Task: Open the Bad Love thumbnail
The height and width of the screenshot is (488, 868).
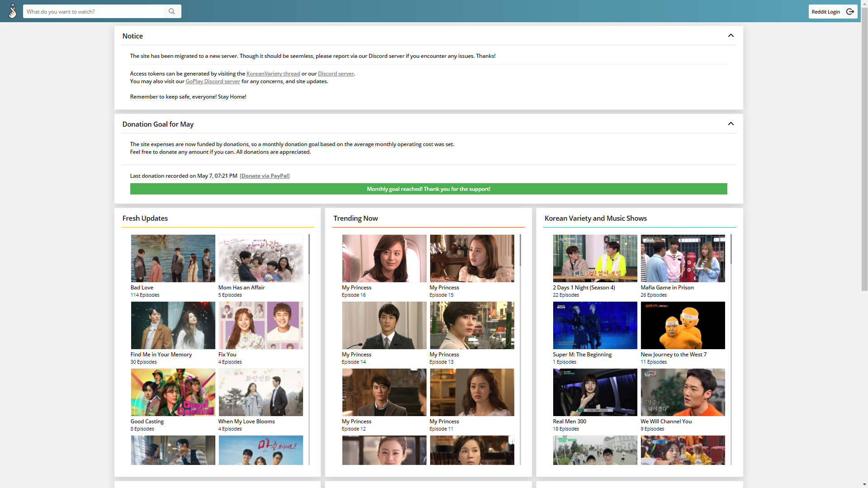Action: [173, 258]
